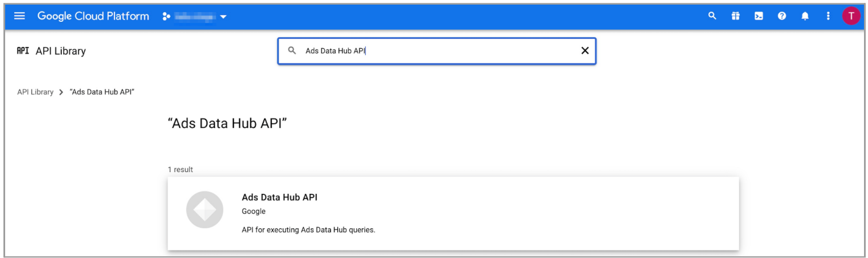Clear search text with X button
The width and height of the screenshot is (868, 258).
click(585, 50)
